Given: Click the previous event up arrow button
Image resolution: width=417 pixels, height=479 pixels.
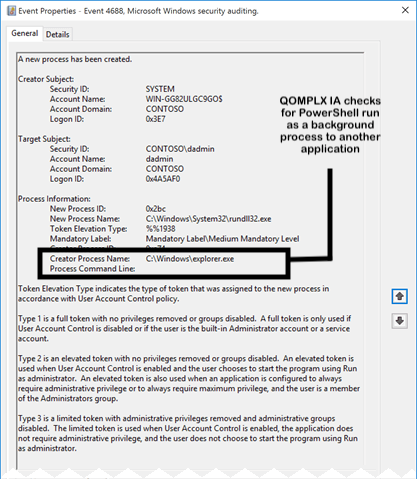Looking at the screenshot, I should pyautogui.click(x=399, y=296).
